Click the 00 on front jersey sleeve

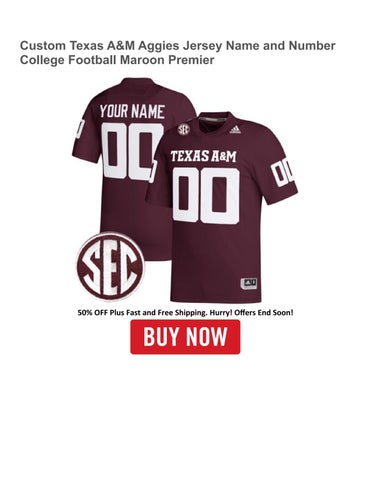click(283, 172)
